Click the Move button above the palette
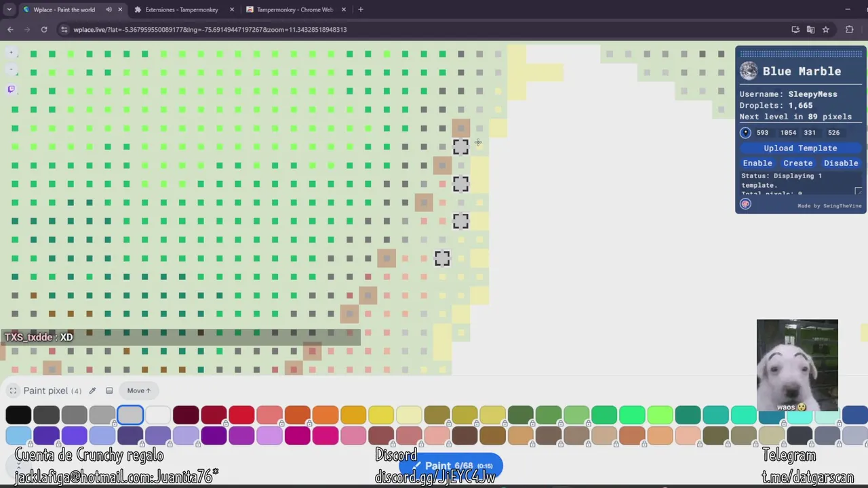This screenshot has width=868, height=488. point(138,390)
